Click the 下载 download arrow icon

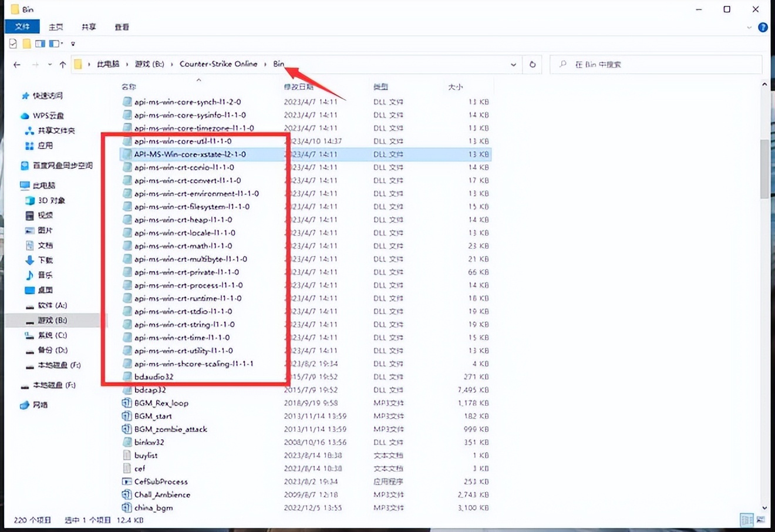tap(29, 260)
